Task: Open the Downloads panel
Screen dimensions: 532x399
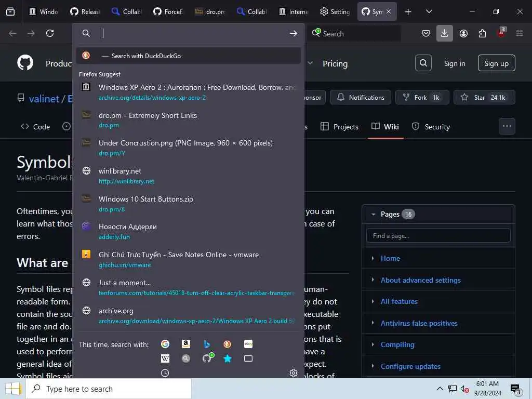Action: tap(445, 33)
